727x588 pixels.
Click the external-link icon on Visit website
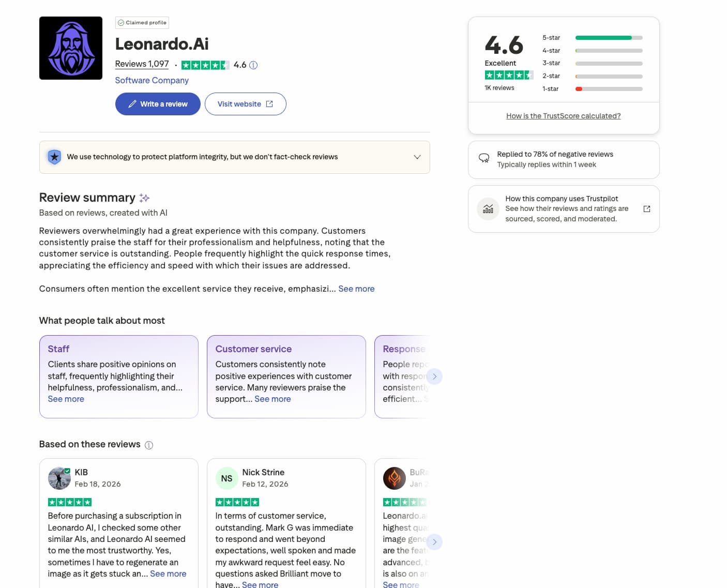[269, 103]
